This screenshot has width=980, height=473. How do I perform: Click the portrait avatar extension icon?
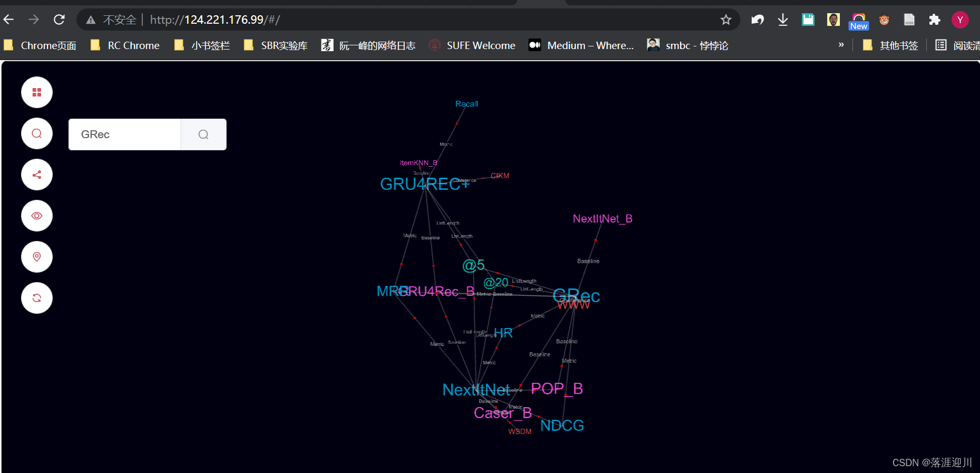(x=834, y=20)
